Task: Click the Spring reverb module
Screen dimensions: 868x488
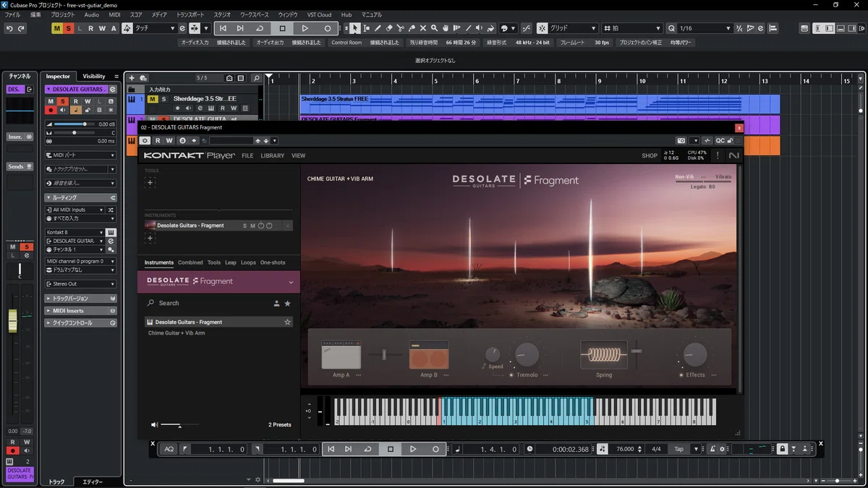Action: [x=603, y=355]
